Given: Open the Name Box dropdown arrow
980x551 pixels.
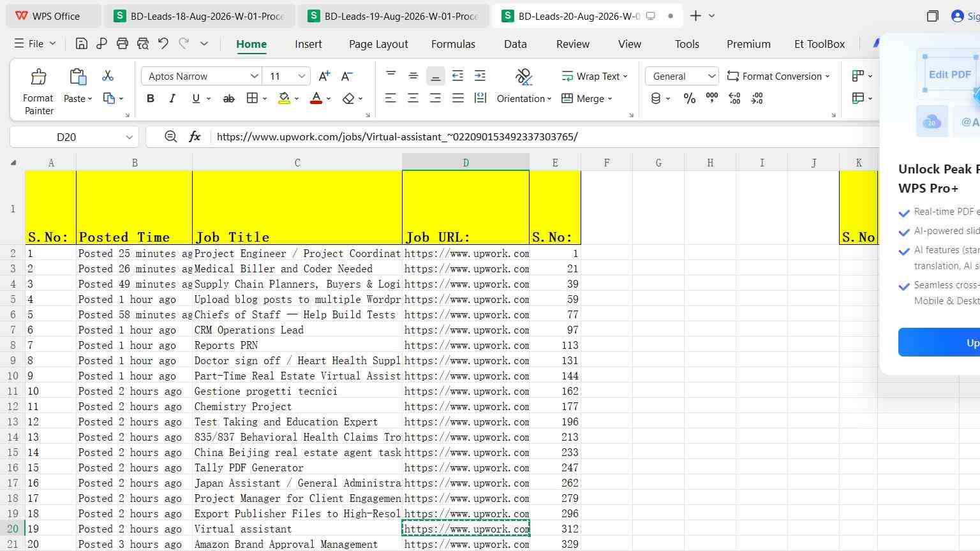Looking at the screenshot, I should pyautogui.click(x=129, y=136).
